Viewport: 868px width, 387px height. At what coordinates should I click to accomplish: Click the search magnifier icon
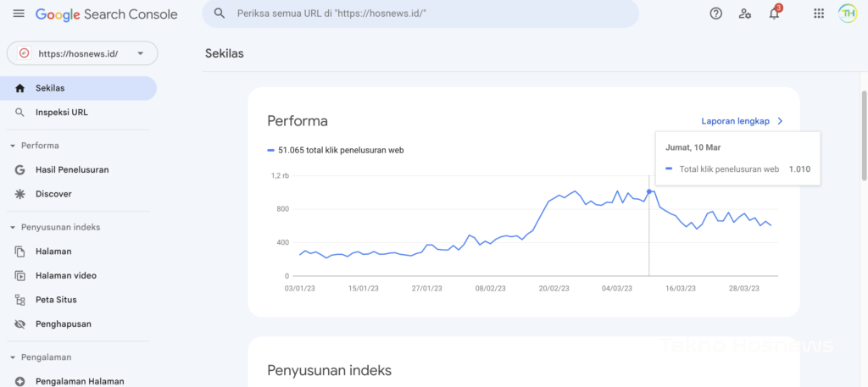(220, 14)
